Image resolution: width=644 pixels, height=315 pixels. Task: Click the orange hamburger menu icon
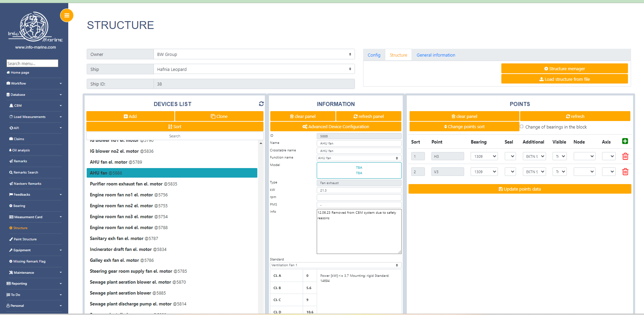67,15
